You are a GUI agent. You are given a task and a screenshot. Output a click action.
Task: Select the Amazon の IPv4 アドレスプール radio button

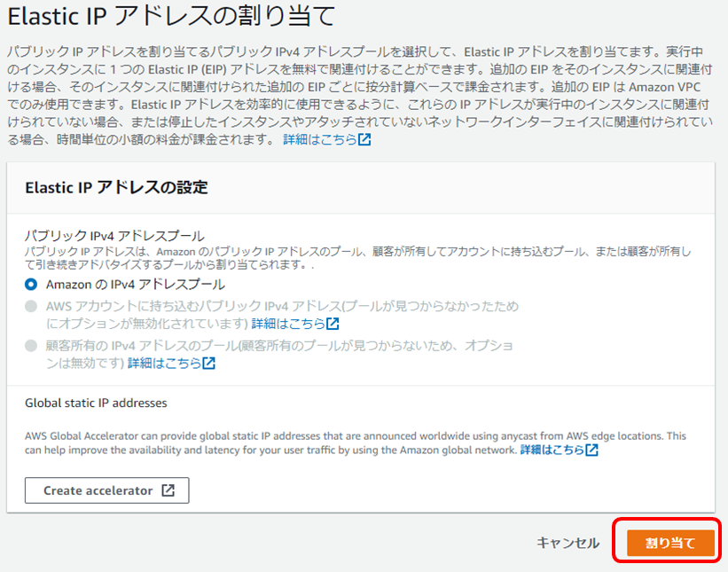31,284
